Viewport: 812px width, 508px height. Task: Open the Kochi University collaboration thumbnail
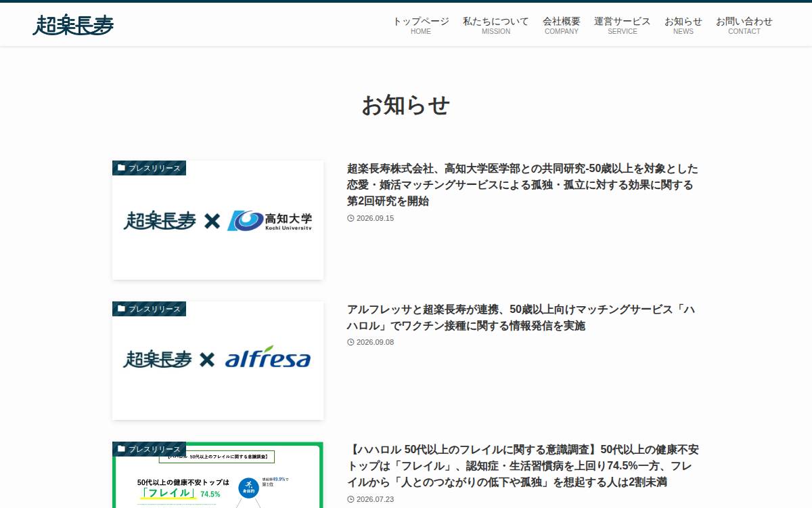click(x=218, y=220)
